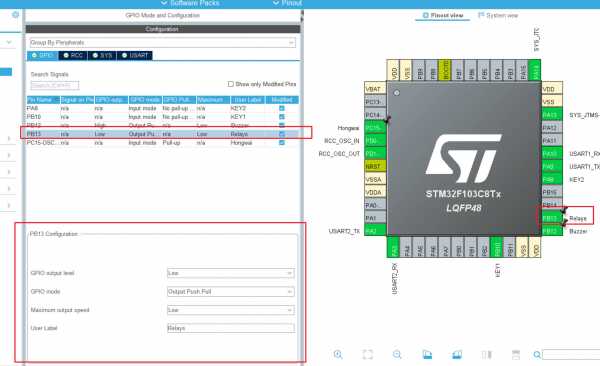Select the PA8 row in GPIO table
Image resolution: width=600 pixels, height=366 pixels.
coord(163,108)
